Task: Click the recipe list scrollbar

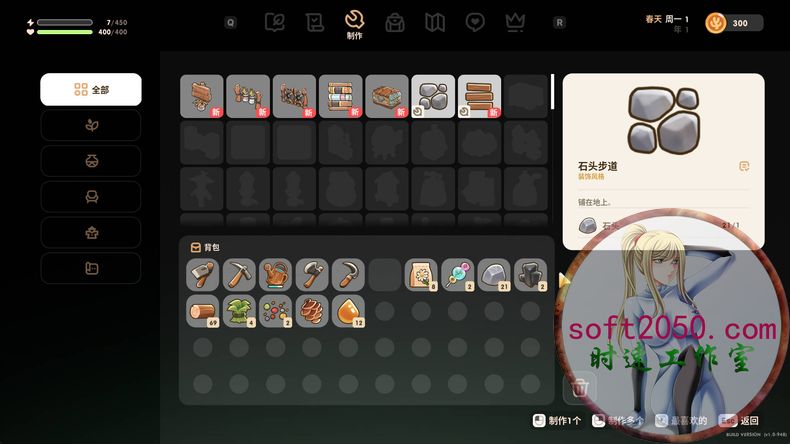Action: pos(553,92)
